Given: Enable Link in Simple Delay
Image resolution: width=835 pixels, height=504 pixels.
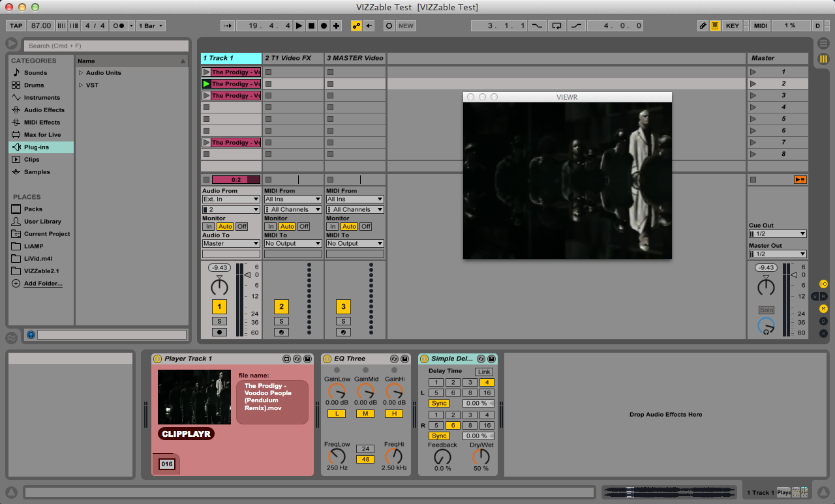Looking at the screenshot, I should tap(484, 372).
